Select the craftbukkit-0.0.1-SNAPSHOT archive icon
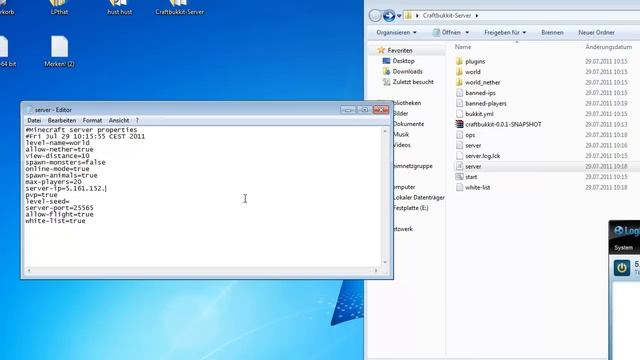Viewport: 640px width, 360px height. [459, 124]
